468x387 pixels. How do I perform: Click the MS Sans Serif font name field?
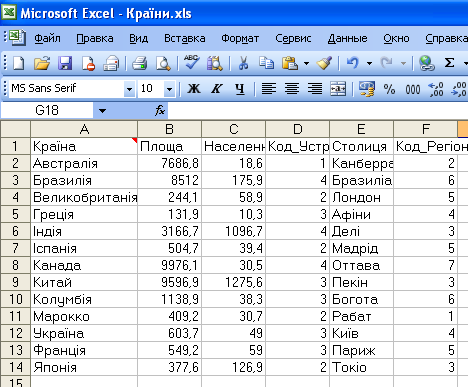coord(67,89)
